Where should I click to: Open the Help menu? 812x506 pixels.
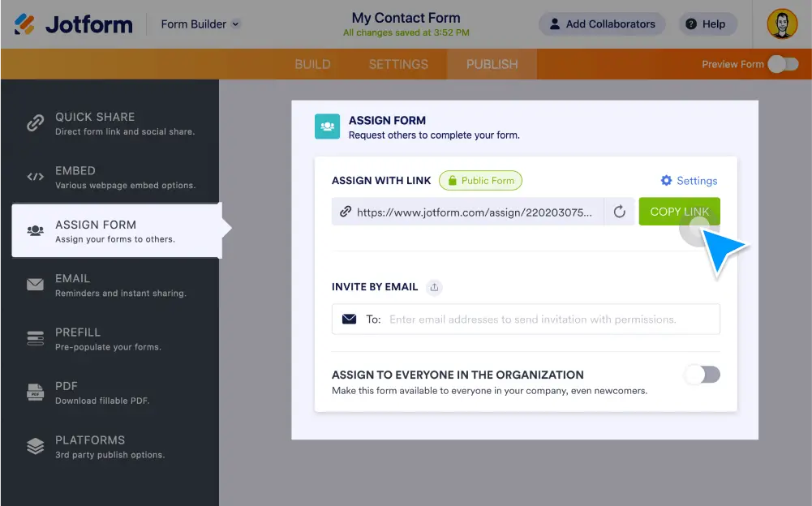(705, 24)
